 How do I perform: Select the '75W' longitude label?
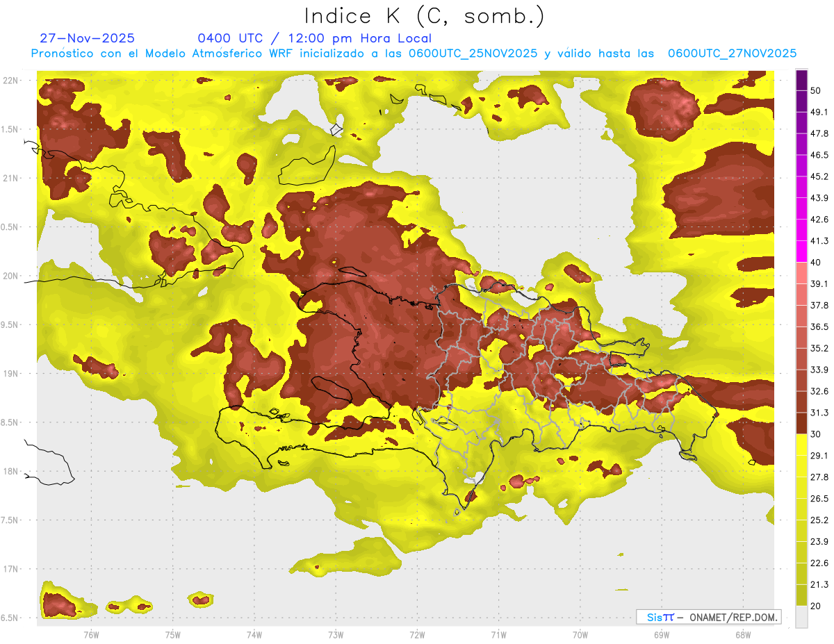172,635
